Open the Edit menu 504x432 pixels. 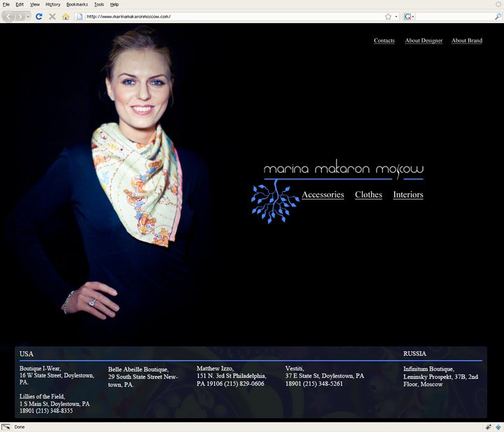[x=20, y=4]
